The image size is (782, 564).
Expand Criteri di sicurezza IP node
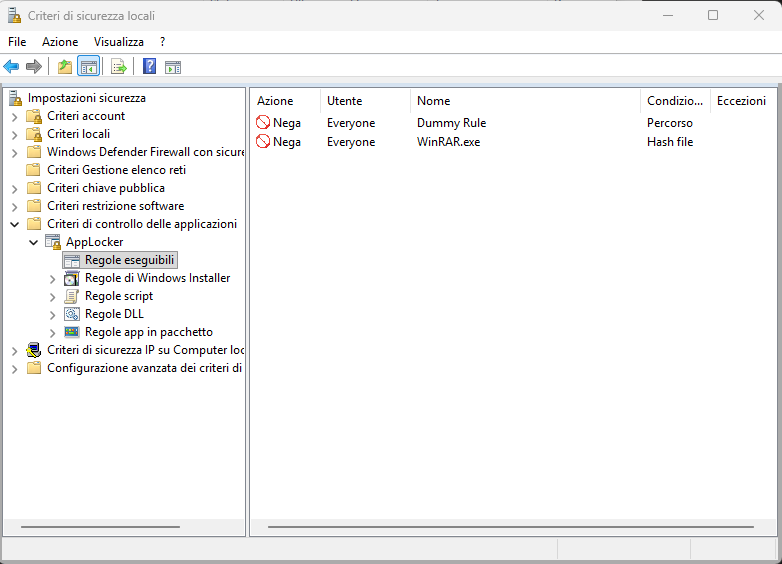pyautogui.click(x=14, y=351)
